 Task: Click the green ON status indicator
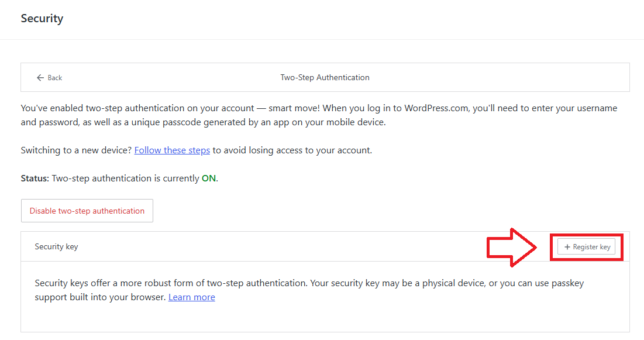tap(208, 178)
